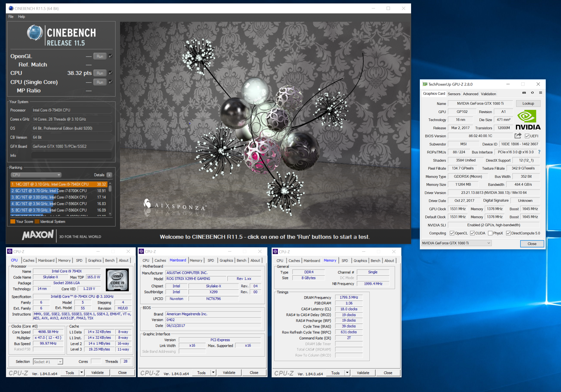
Task: Click Close in the first CPU-Z window
Action: click(x=122, y=372)
